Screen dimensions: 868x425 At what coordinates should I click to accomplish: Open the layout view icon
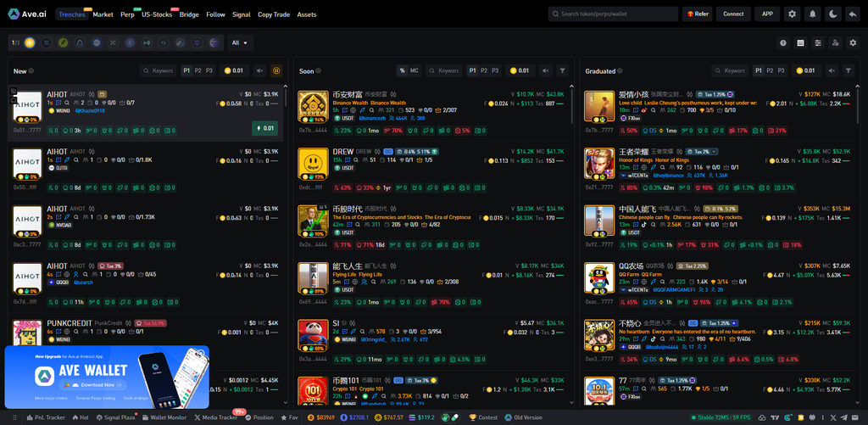click(800, 42)
